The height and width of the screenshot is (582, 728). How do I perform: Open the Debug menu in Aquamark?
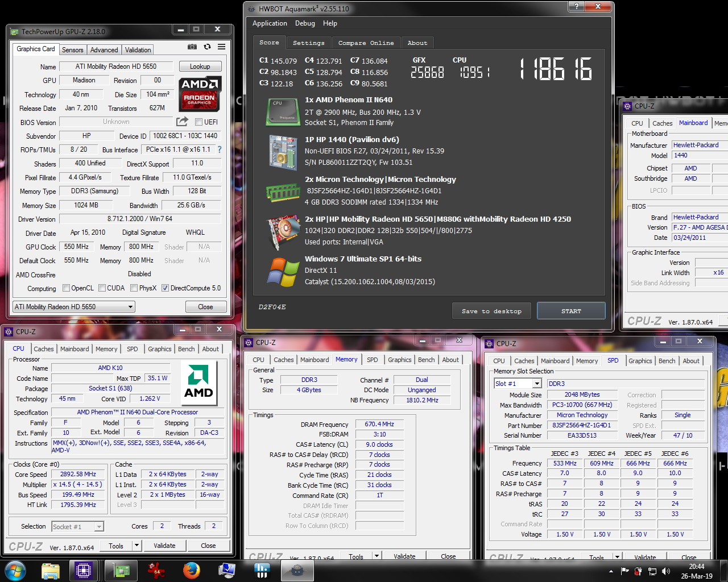305,23
